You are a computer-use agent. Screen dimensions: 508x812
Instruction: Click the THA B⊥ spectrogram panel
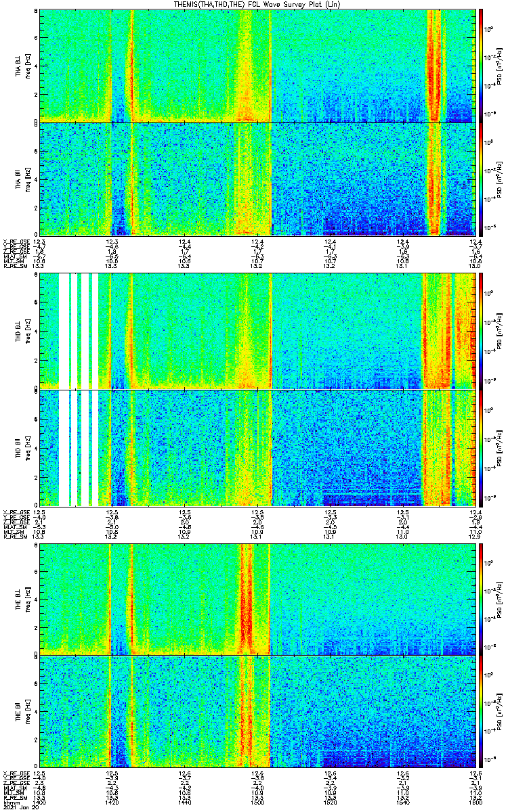point(256,65)
